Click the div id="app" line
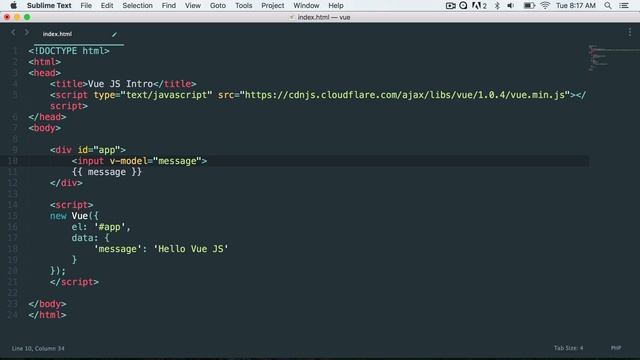This screenshot has width=640, height=360. [88, 150]
